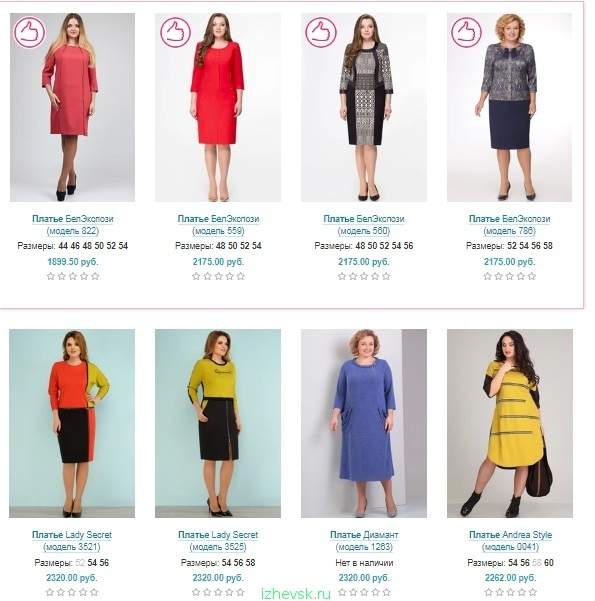Select the 1899.50 руб. price
This screenshot has height=601, width=595.
point(73,262)
